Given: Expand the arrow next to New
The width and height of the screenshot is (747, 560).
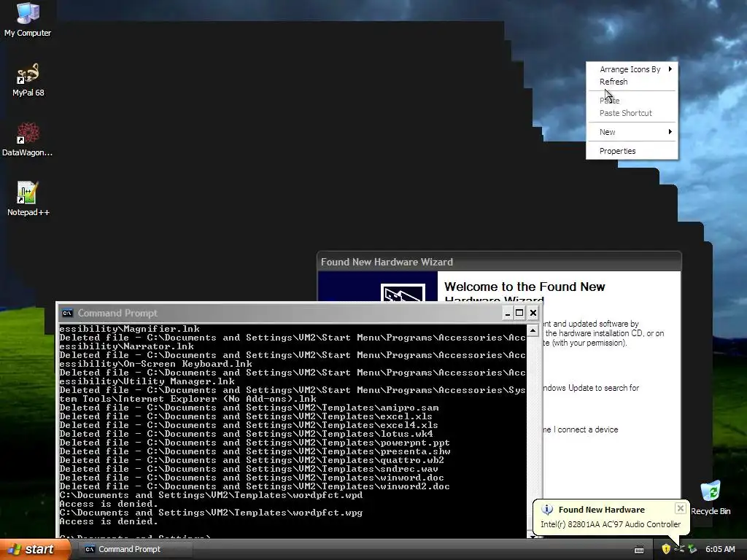Looking at the screenshot, I should [x=670, y=132].
